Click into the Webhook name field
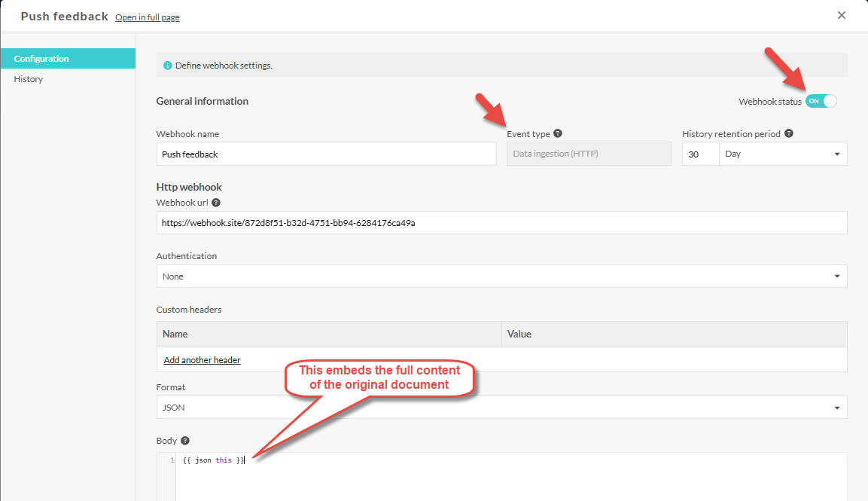868x501 pixels. [x=326, y=154]
